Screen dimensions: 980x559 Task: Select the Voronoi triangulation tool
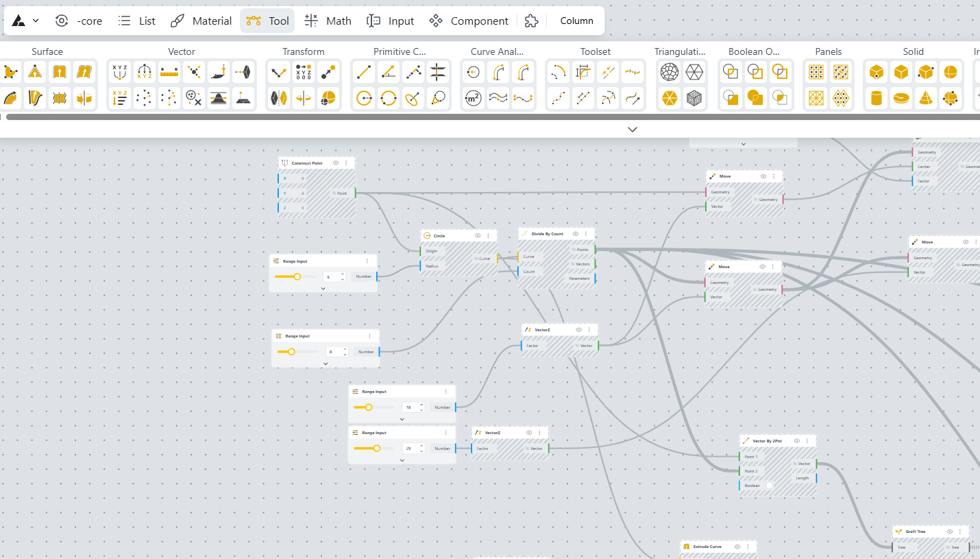670,72
